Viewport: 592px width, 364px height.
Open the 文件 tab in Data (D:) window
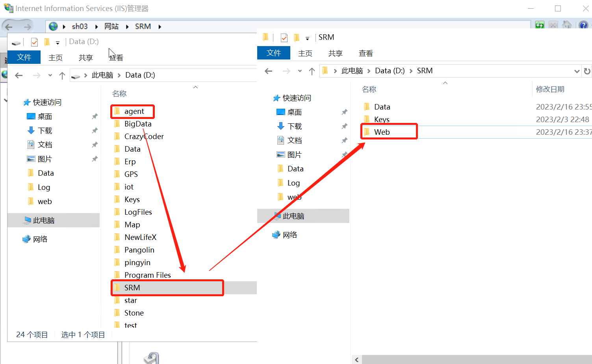[x=24, y=58]
